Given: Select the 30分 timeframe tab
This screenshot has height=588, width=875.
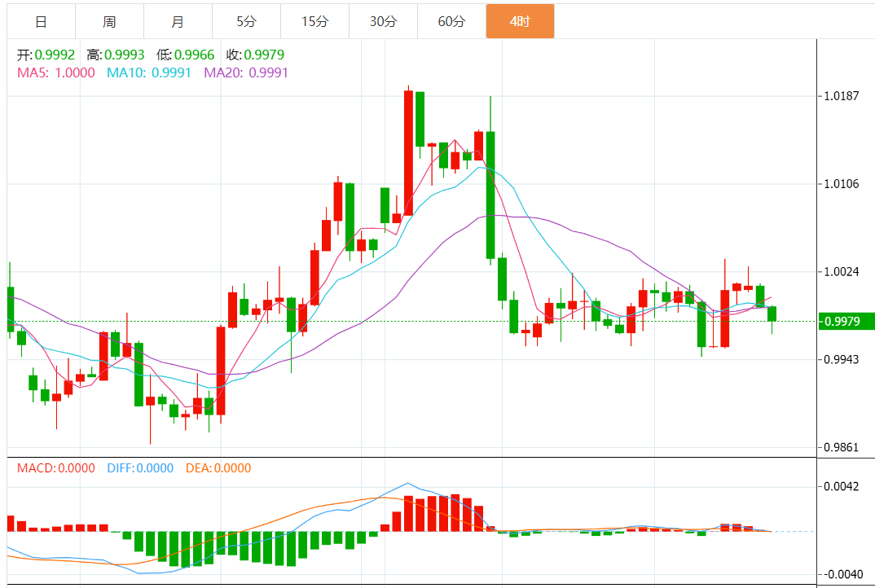Looking at the screenshot, I should (383, 21).
